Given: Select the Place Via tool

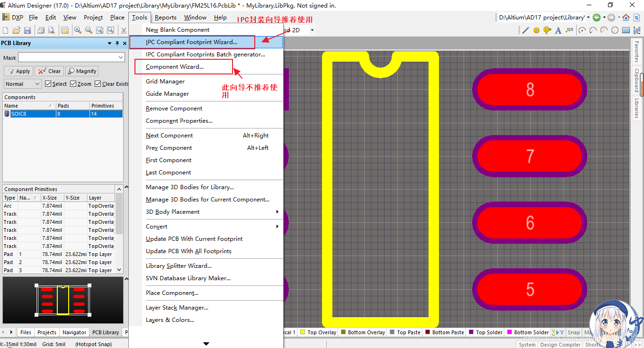Looking at the screenshot, I should (547, 30).
